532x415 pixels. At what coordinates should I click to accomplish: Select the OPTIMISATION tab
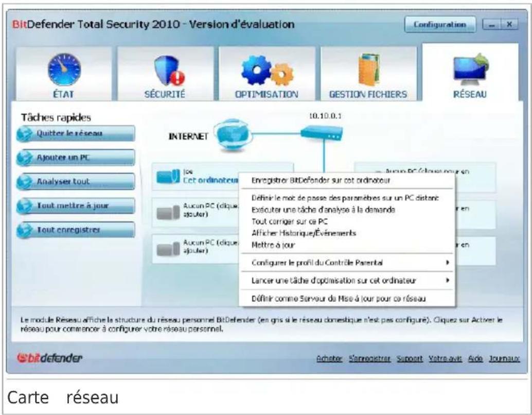[267, 73]
